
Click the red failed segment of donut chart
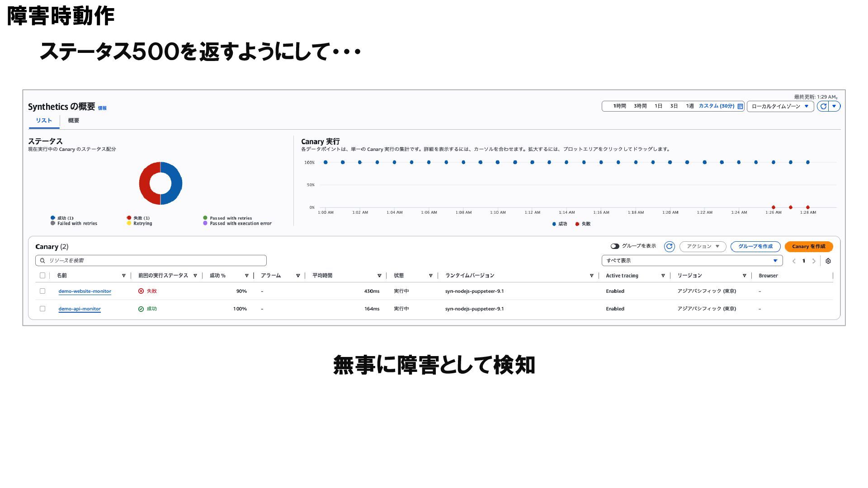[x=145, y=183]
